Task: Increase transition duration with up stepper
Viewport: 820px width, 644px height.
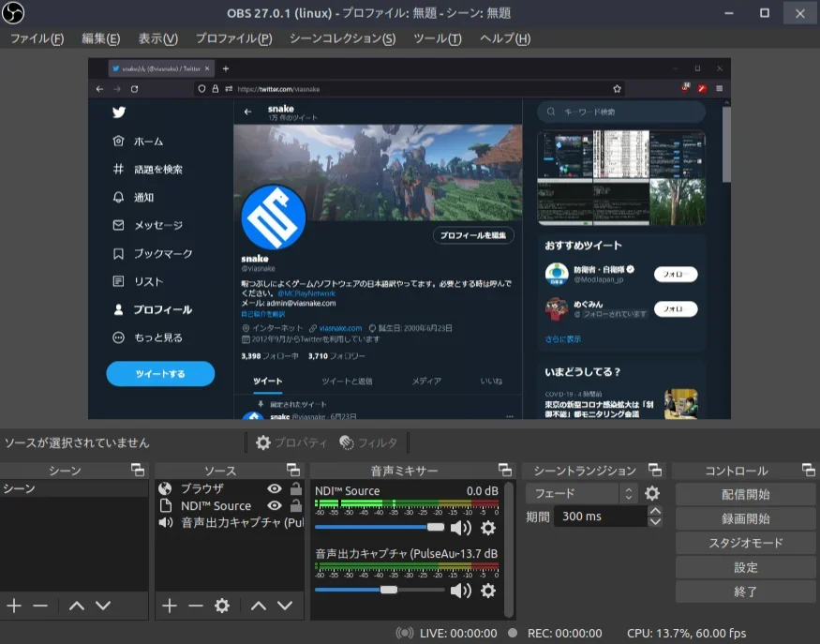Action: 655,511
